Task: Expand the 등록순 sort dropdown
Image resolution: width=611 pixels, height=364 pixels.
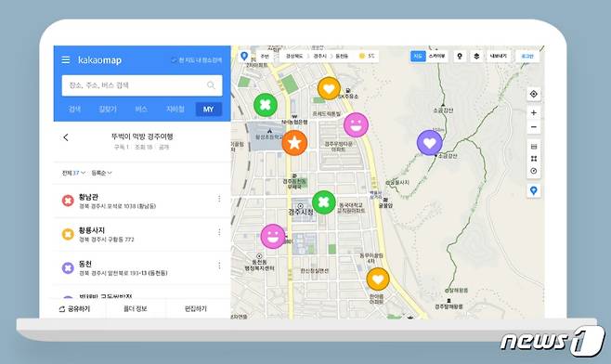Action: click(x=101, y=173)
